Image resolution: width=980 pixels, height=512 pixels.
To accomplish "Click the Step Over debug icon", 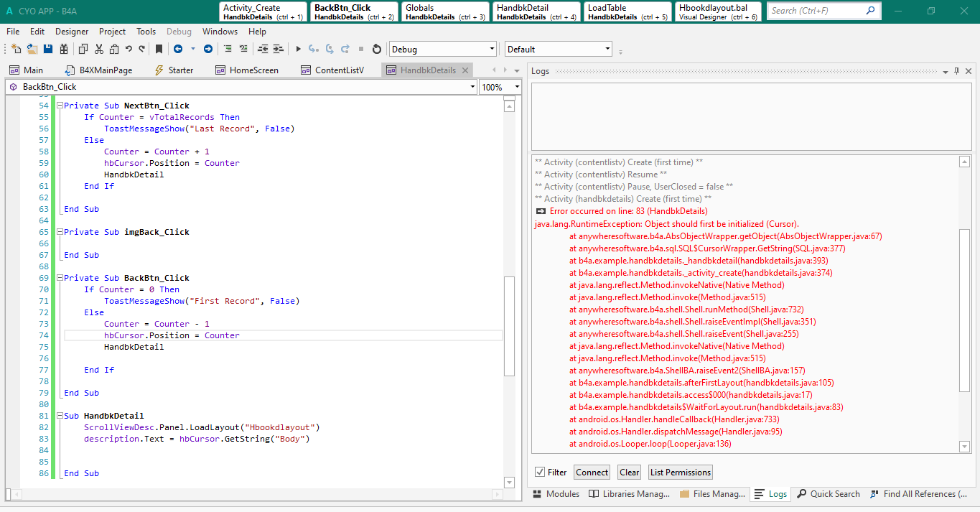I will coord(330,49).
